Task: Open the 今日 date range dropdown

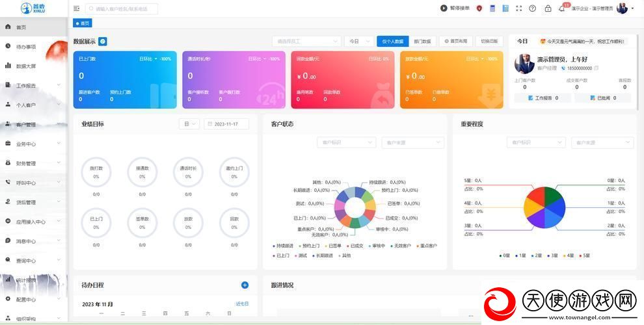Action: (358, 42)
